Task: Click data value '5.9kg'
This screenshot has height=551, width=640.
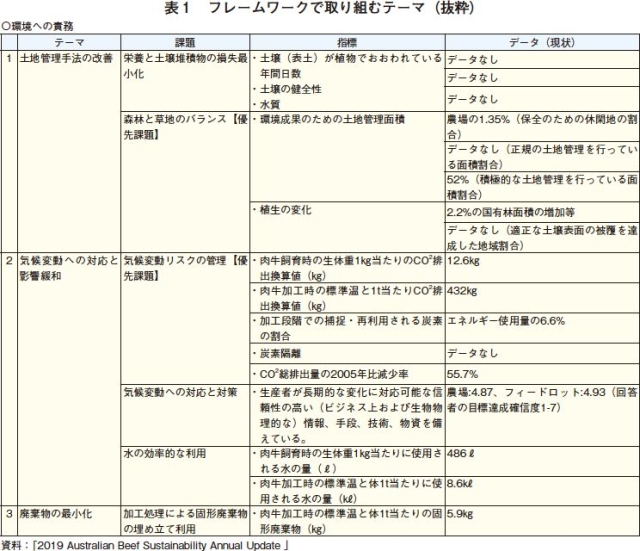Action: pyautogui.click(x=460, y=514)
